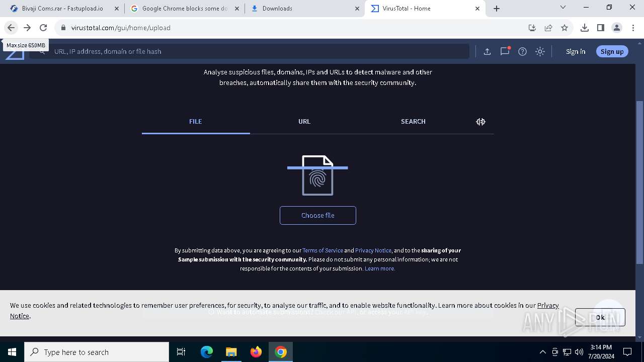Open the Privacy Notice link in the submission disclaimer
The image size is (644, 362).
click(x=373, y=250)
